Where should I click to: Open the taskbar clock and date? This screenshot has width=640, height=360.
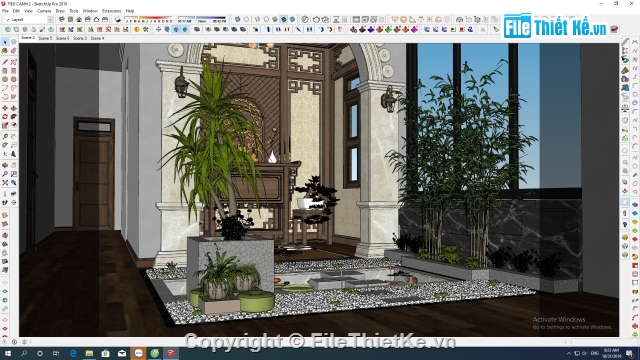[x=613, y=353]
